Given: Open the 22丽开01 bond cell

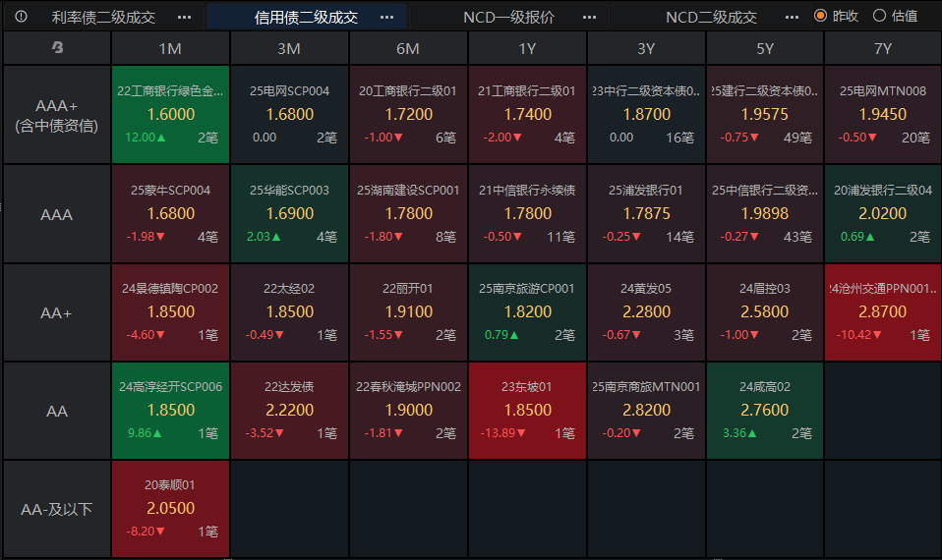Looking at the screenshot, I should (x=408, y=312).
